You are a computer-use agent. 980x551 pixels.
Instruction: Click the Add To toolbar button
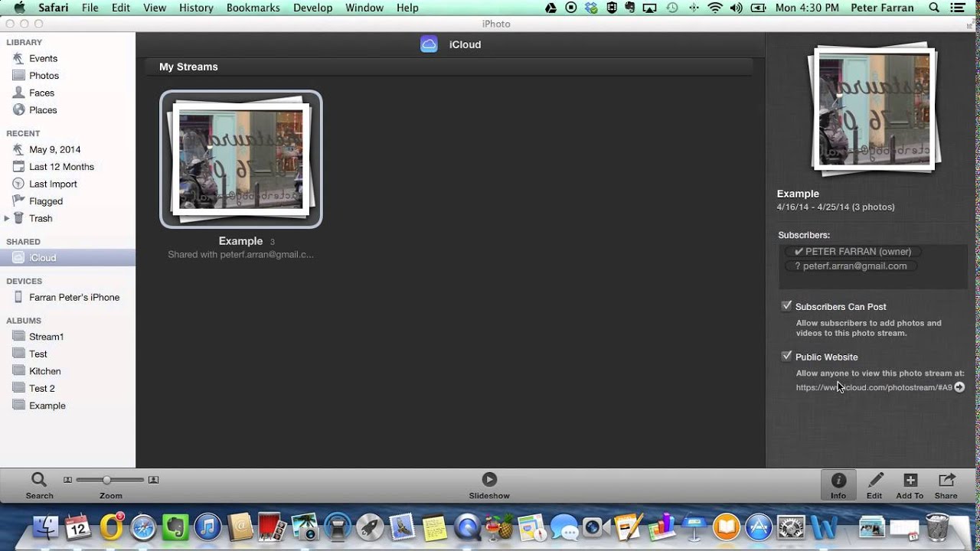(910, 485)
